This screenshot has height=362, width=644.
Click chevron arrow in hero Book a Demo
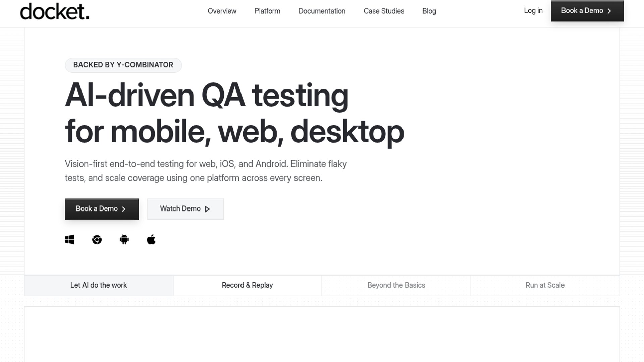click(x=124, y=209)
